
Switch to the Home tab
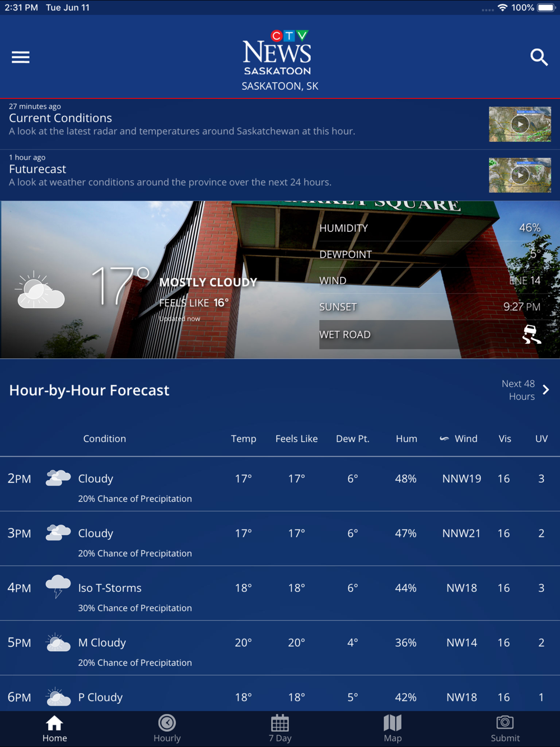click(55, 729)
